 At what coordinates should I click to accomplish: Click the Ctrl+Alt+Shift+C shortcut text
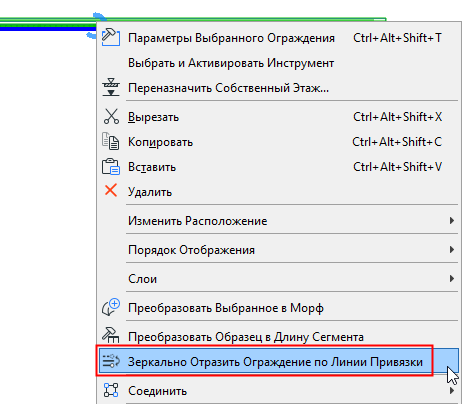pyautogui.click(x=397, y=142)
